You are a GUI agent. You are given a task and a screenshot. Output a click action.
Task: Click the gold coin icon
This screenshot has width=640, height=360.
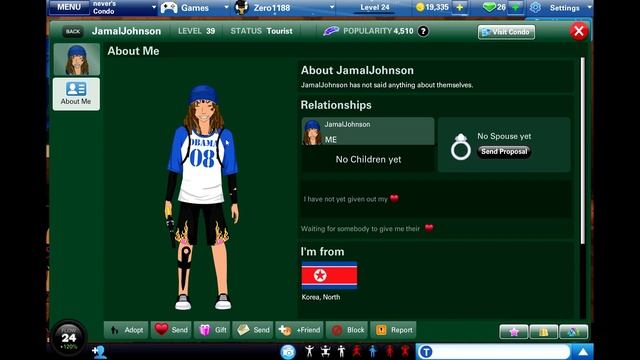tap(420, 7)
